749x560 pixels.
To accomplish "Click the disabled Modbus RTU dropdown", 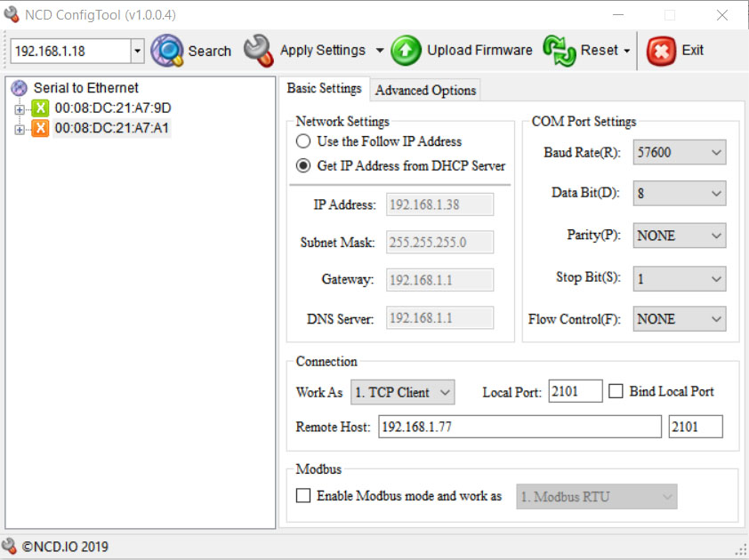I will click(x=597, y=497).
